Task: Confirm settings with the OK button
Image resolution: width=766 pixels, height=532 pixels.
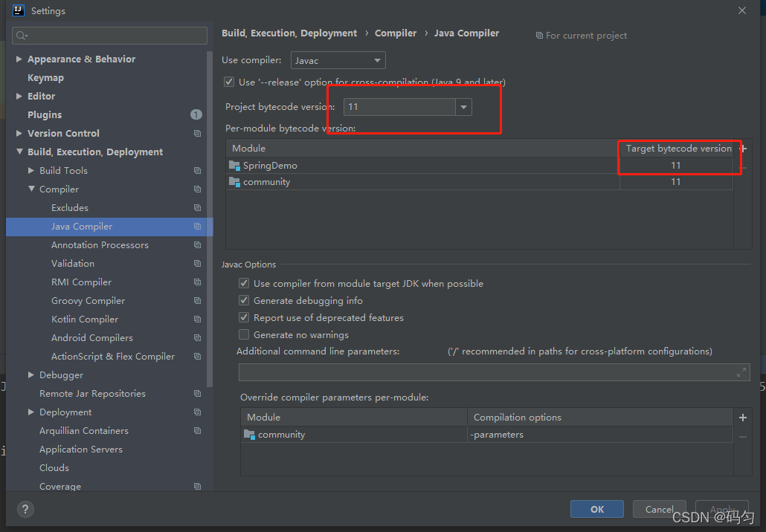Action: coord(597,509)
